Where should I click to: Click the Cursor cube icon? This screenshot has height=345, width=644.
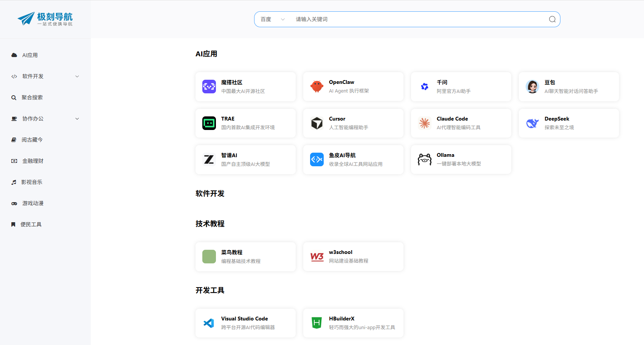[317, 123]
